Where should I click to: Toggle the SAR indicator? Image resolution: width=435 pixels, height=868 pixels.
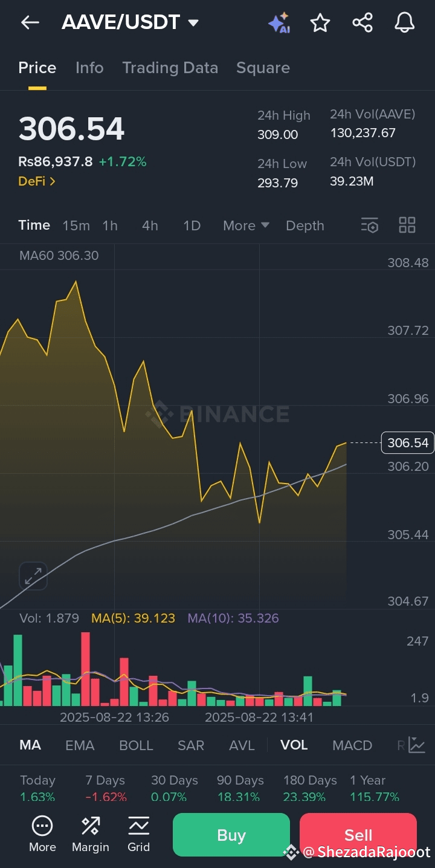191,745
